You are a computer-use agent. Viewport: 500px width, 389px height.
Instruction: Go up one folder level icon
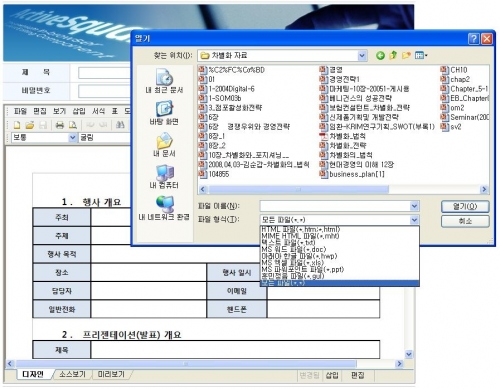pos(393,55)
